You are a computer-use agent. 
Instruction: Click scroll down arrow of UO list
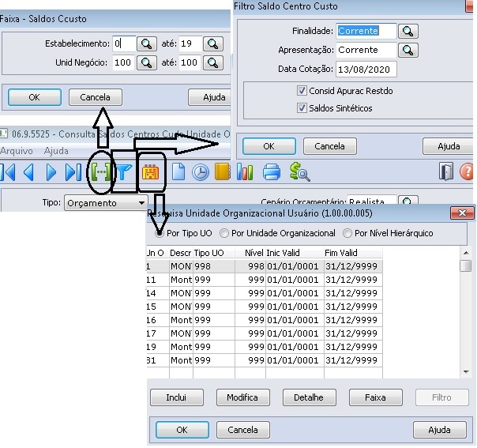[x=466, y=371]
